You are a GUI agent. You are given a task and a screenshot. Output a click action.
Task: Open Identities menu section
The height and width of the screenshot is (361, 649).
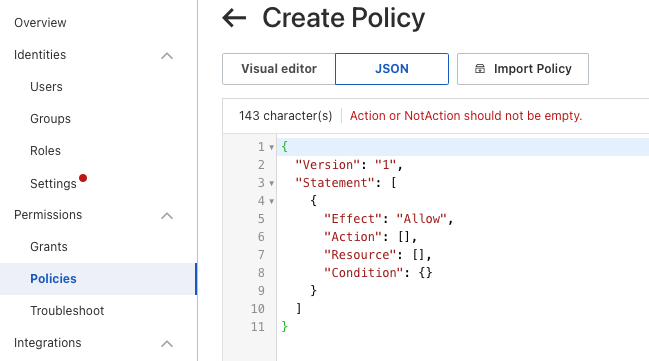click(x=40, y=55)
